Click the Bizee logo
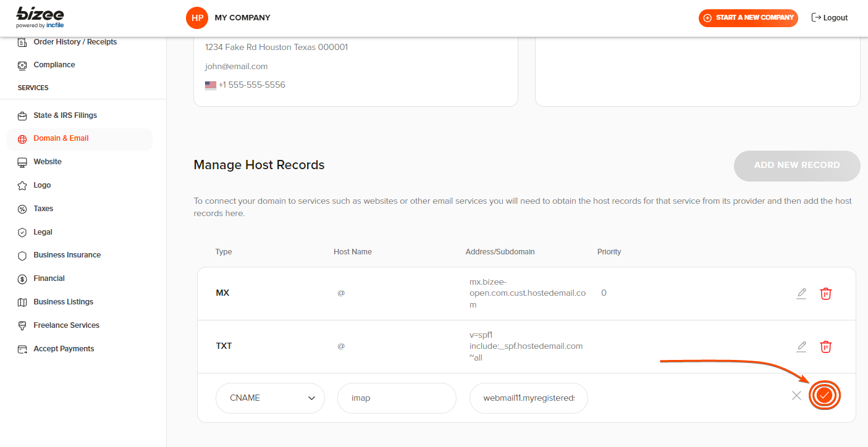 [x=40, y=17]
